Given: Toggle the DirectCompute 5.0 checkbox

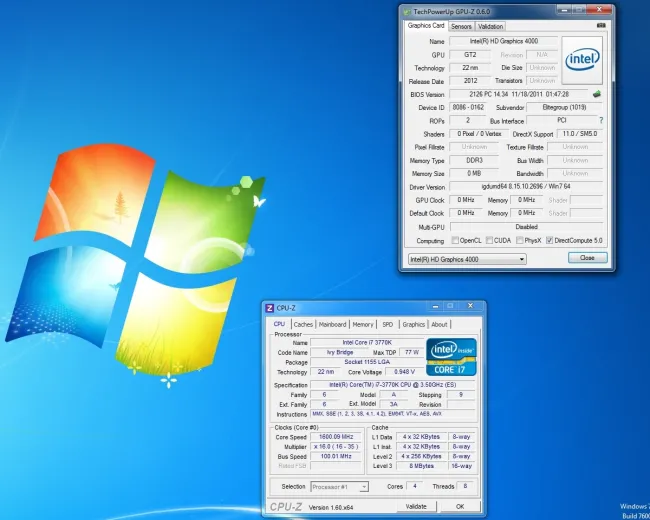Looking at the screenshot, I should point(550,240).
